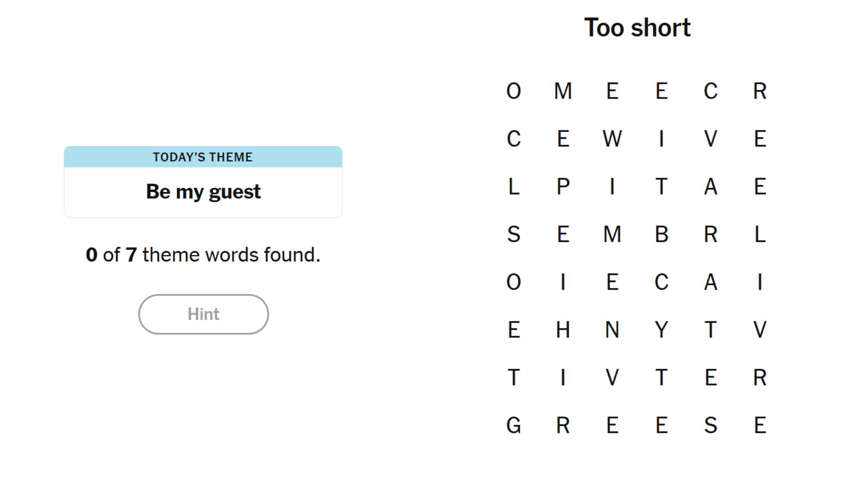Select the letter B in the fourth row
This screenshot has width=868, height=488.
(x=661, y=234)
